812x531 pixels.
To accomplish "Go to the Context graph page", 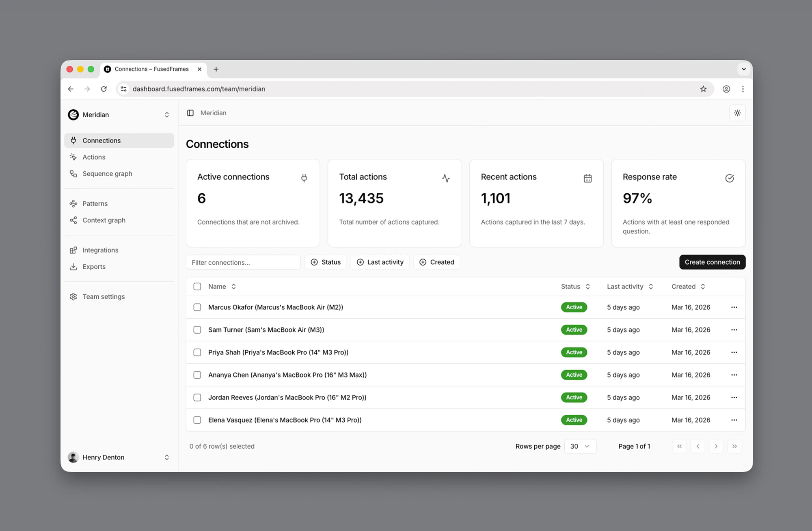I will click(x=104, y=220).
